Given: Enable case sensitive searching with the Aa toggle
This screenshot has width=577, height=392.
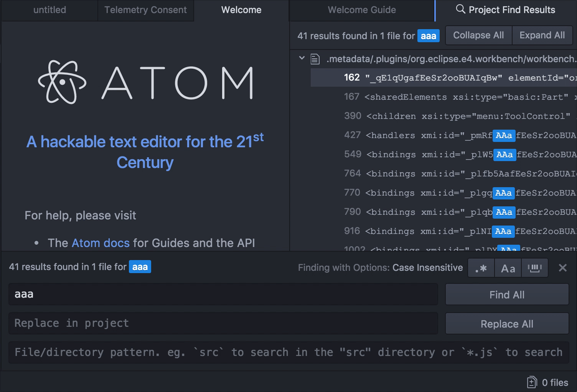Looking at the screenshot, I should (x=508, y=268).
